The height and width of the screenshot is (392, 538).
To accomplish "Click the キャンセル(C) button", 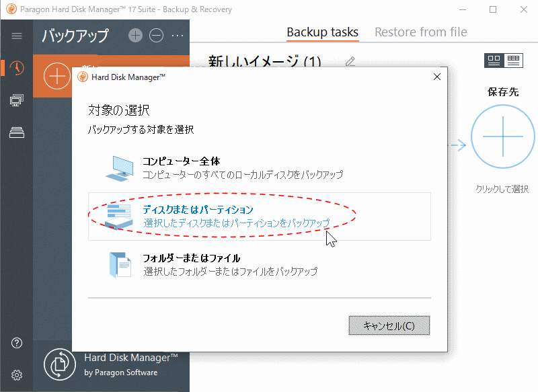I will [x=389, y=325].
